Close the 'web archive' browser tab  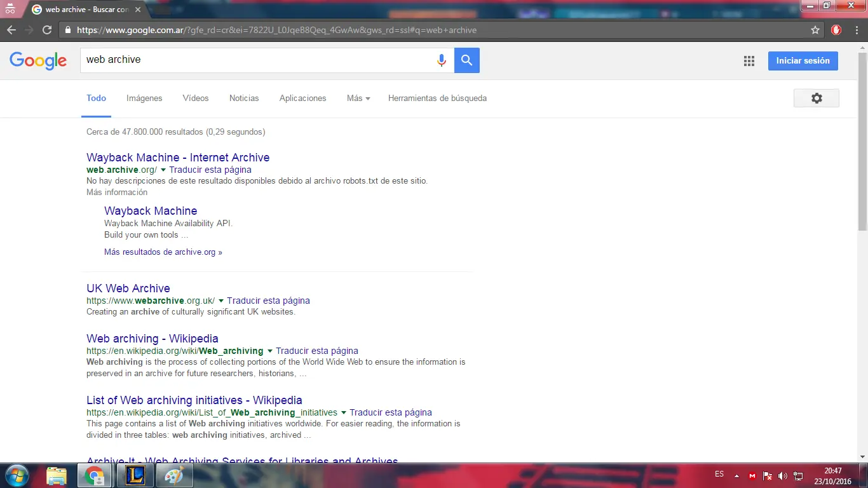pyautogui.click(x=138, y=10)
